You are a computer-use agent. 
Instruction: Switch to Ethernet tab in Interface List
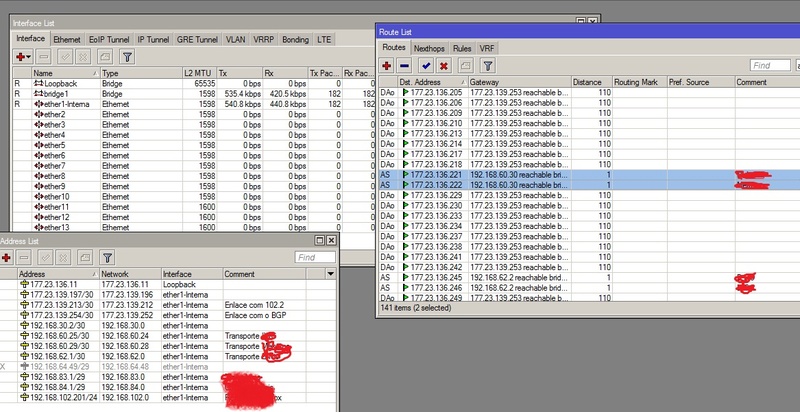coord(67,39)
